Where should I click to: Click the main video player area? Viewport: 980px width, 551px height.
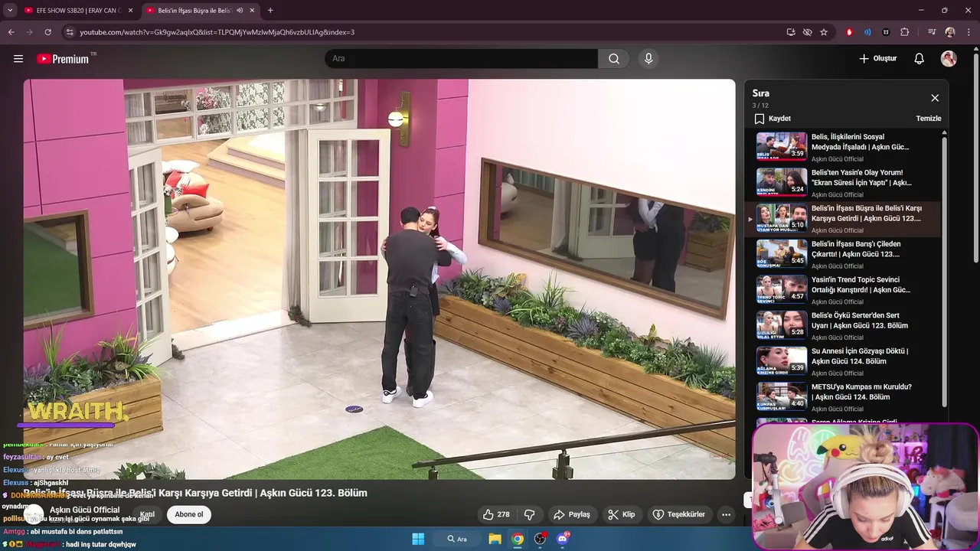[379, 279]
